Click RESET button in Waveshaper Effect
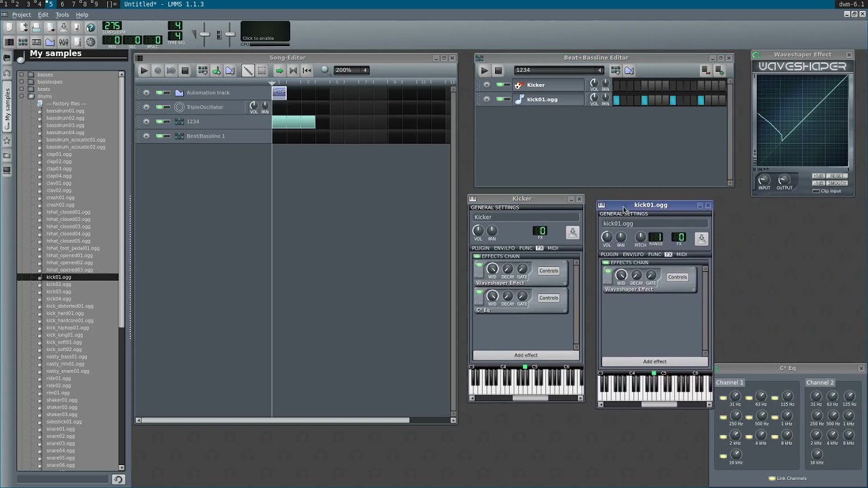Viewport: 868px width, 488px height. click(837, 176)
